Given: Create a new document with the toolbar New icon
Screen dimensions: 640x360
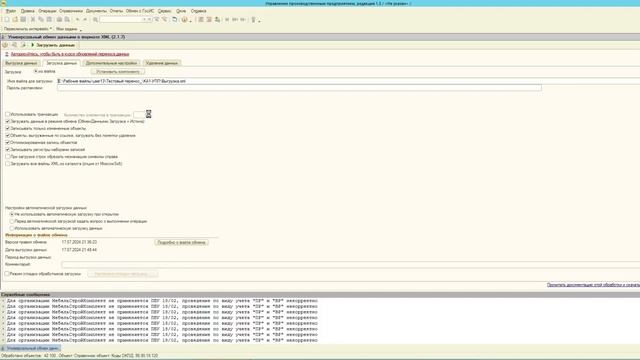Looking at the screenshot, I should click(7, 19).
